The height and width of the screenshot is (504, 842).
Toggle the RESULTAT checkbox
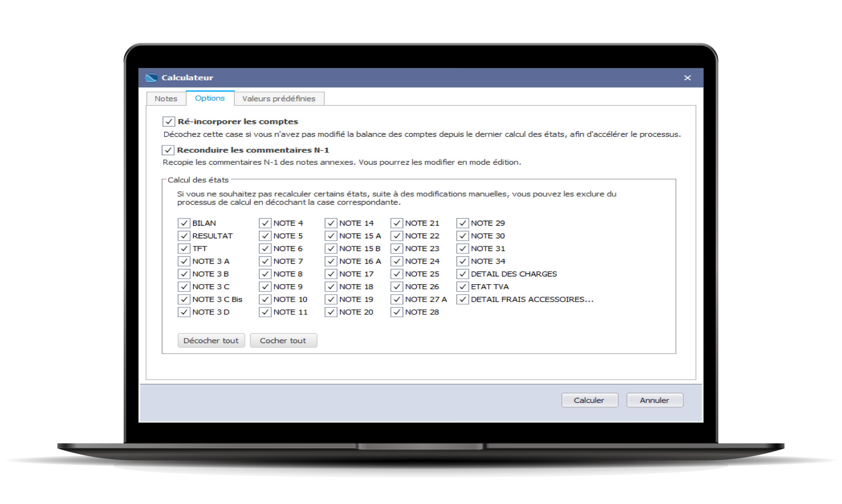coord(184,236)
